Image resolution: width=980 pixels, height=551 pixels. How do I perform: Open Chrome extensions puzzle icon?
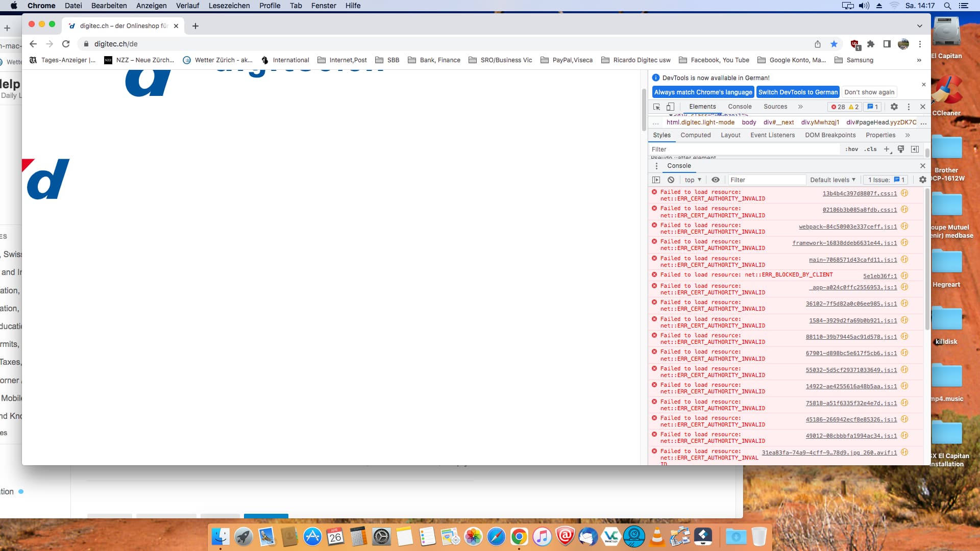(871, 44)
